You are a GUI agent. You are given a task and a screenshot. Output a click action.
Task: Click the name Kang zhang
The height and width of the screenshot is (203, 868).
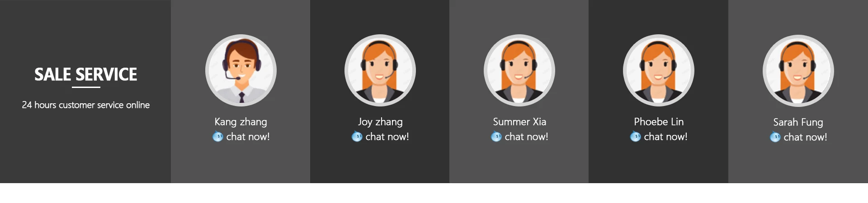pos(241,122)
